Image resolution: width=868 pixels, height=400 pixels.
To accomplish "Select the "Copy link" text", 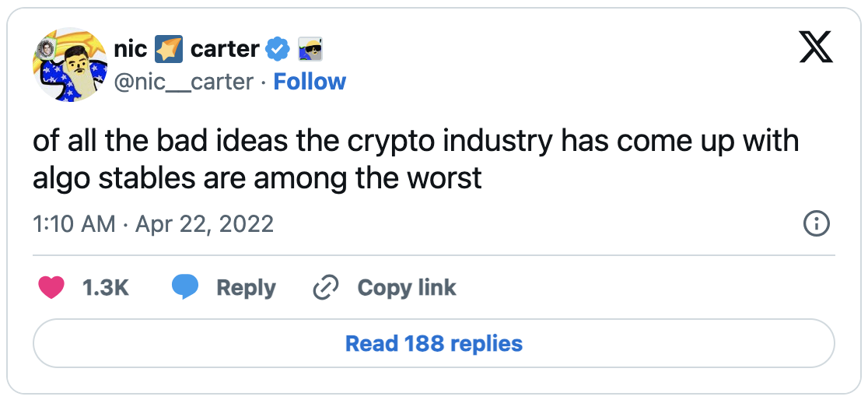I will [x=407, y=287].
